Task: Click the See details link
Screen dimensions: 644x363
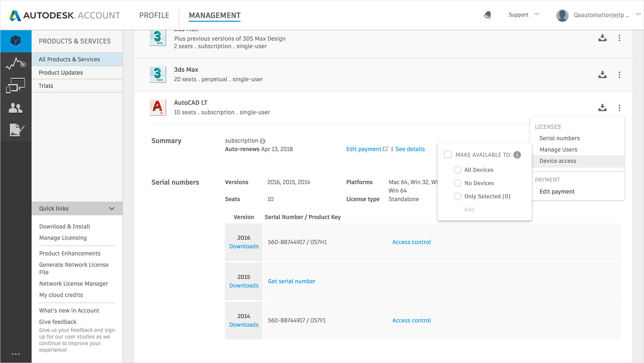Action: coord(410,149)
